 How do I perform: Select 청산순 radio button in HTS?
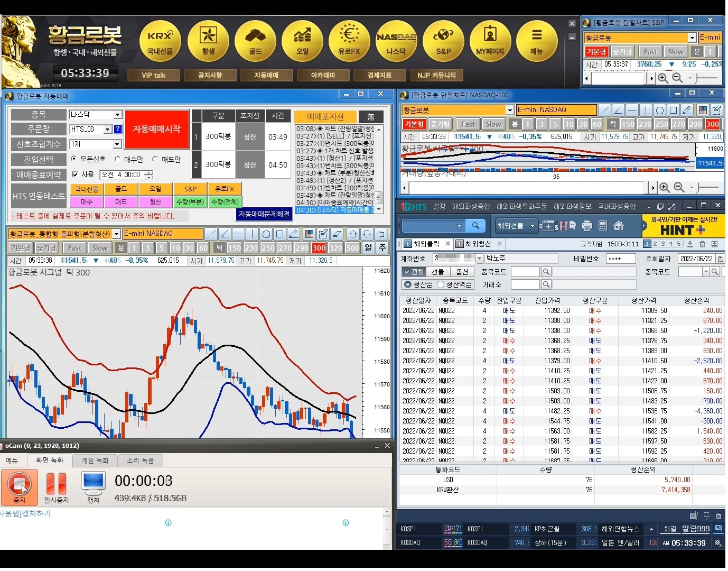407,284
